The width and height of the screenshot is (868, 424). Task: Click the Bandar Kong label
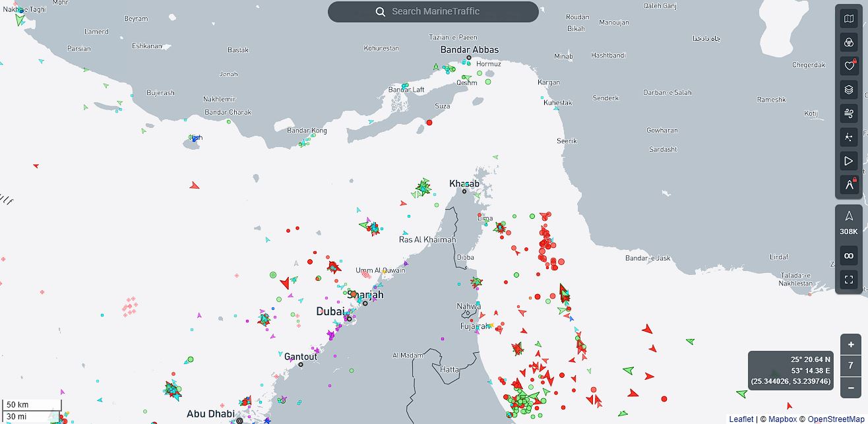tap(307, 131)
